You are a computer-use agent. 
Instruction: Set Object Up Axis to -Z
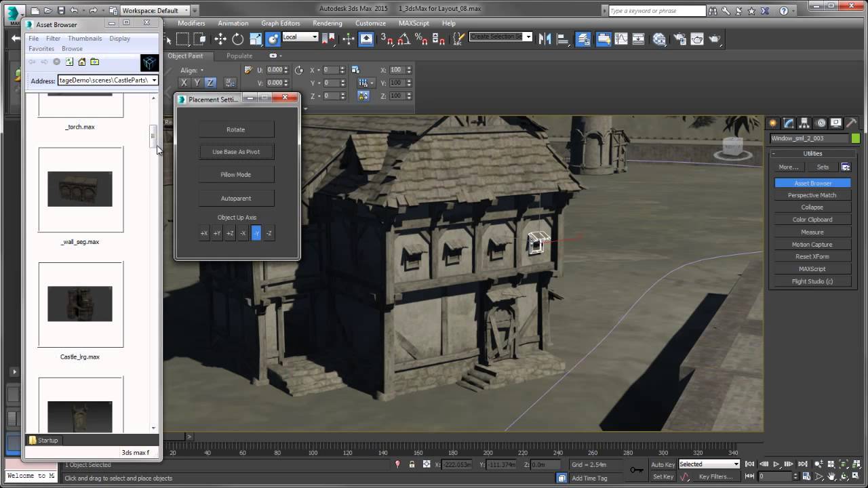point(269,232)
